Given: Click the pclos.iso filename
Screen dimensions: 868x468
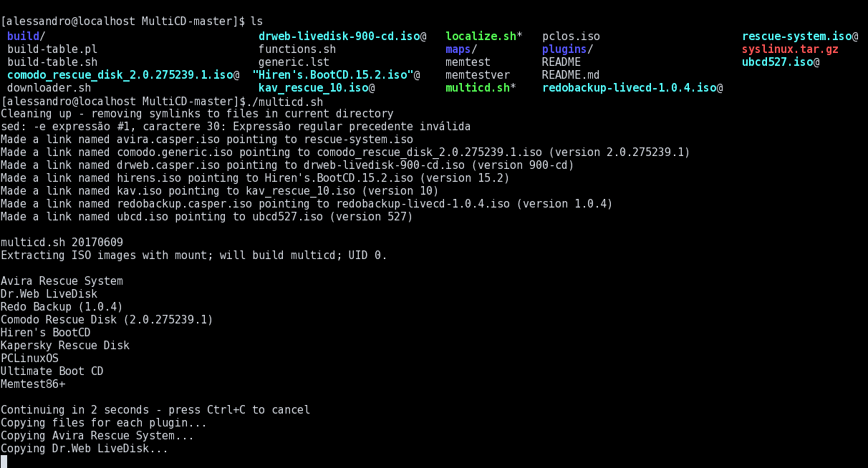Looking at the screenshot, I should coord(571,36).
